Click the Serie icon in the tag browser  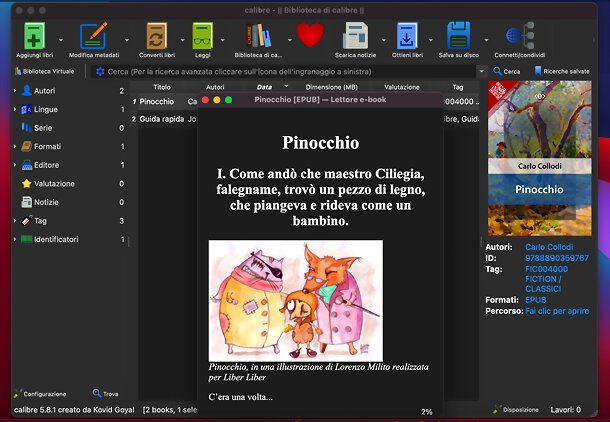tap(26, 128)
